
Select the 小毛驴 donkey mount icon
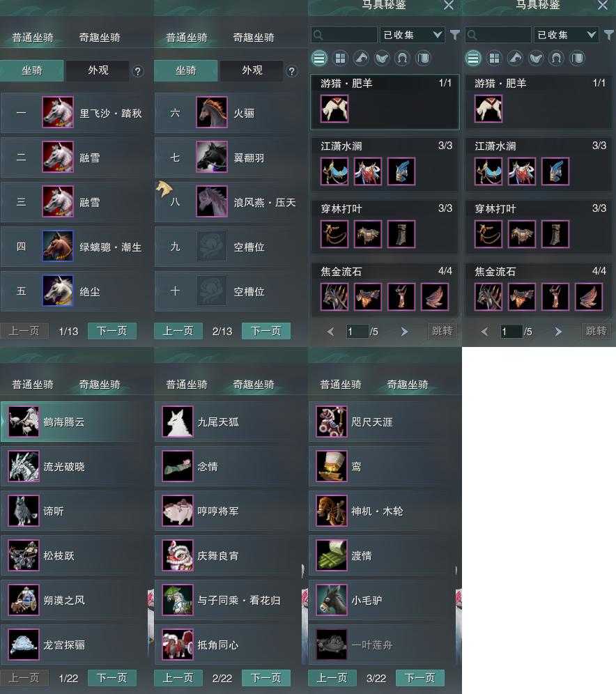(332, 600)
